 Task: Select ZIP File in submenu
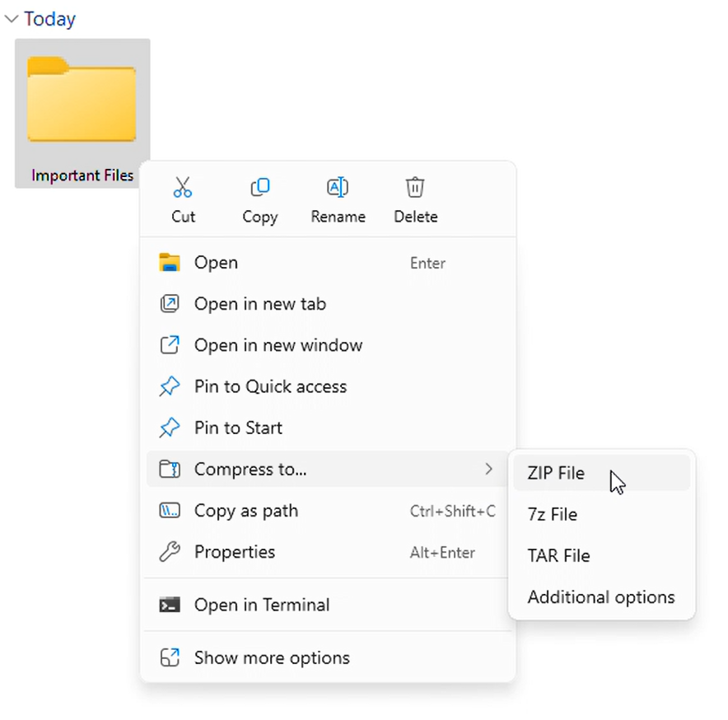point(602,473)
